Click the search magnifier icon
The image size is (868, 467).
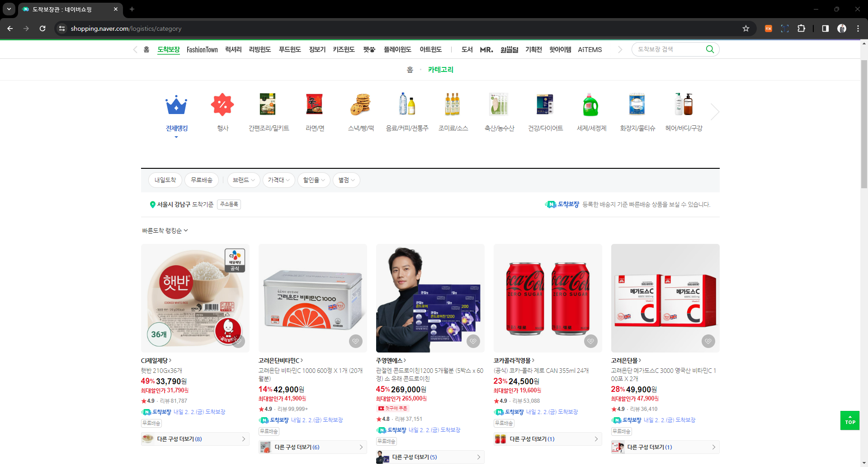710,49
